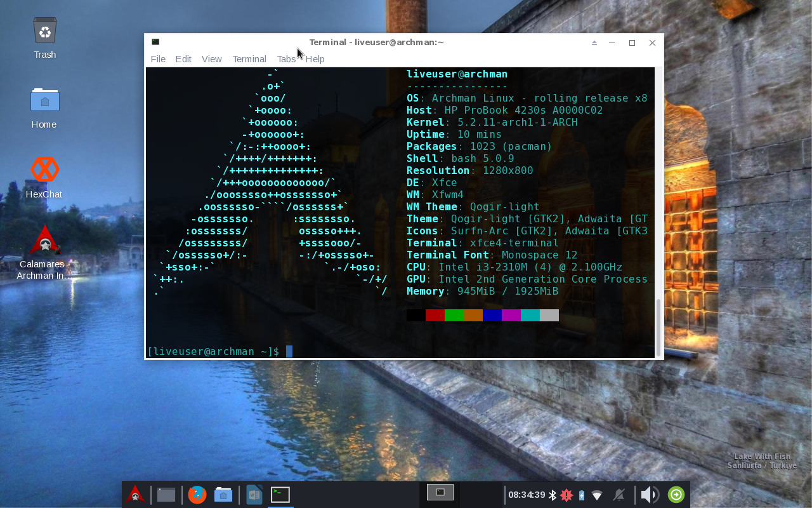
Task: Toggle Do Not Disturb via the bell icon
Action: click(x=619, y=494)
